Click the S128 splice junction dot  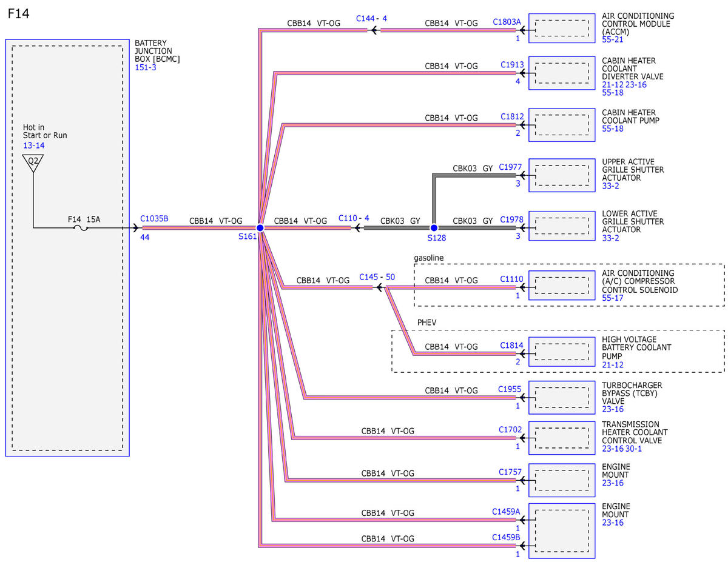coord(434,228)
